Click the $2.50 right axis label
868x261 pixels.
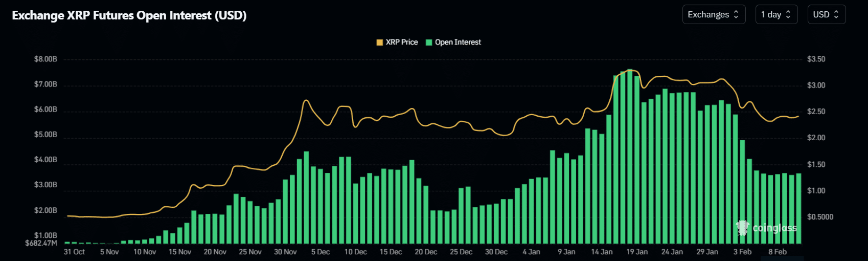tap(816, 112)
